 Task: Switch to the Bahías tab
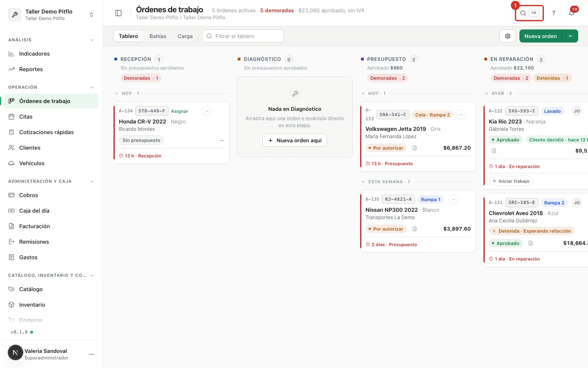point(158,36)
